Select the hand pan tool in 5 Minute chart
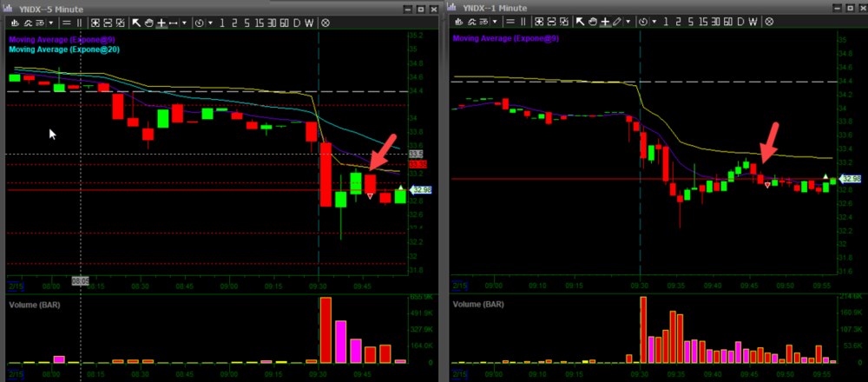868x382 pixels. (149, 22)
